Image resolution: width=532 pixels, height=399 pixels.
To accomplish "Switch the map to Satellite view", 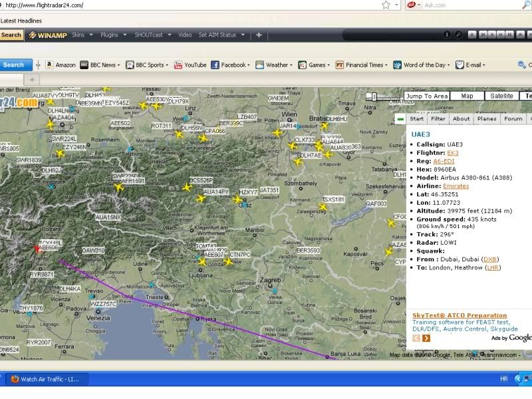I will click(501, 96).
